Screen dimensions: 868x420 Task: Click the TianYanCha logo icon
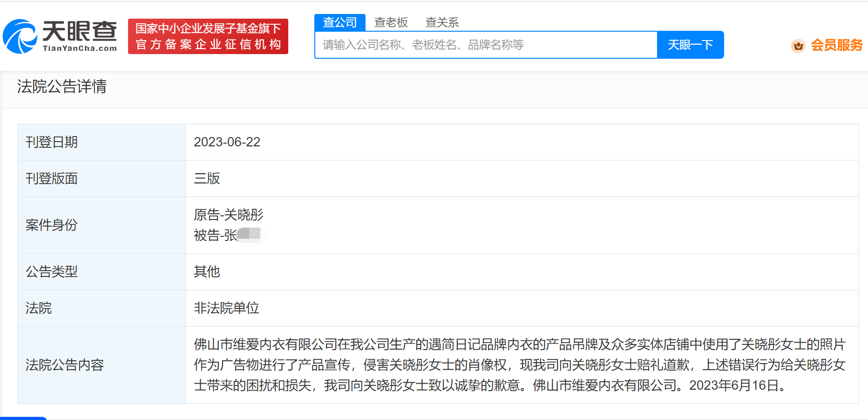(x=20, y=36)
